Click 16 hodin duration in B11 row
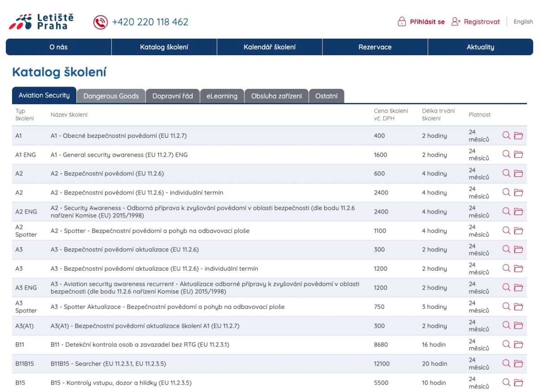This screenshot has width=539, height=392. (434, 344)
